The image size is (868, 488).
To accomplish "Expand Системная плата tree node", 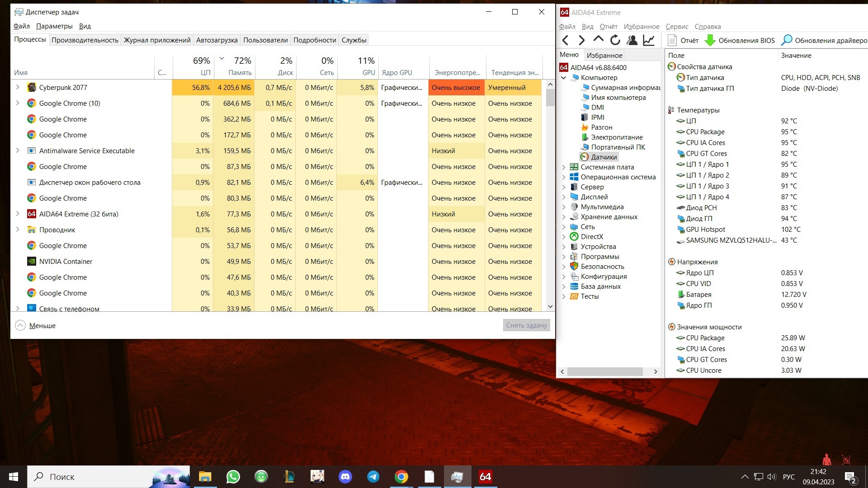I will point(564,167).
